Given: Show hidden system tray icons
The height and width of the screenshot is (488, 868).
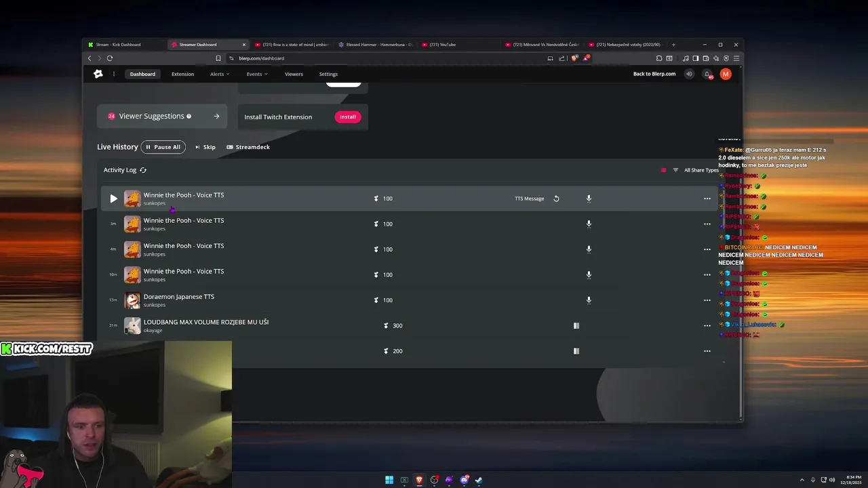Looking at the screenshot, I should pos(802,480).
